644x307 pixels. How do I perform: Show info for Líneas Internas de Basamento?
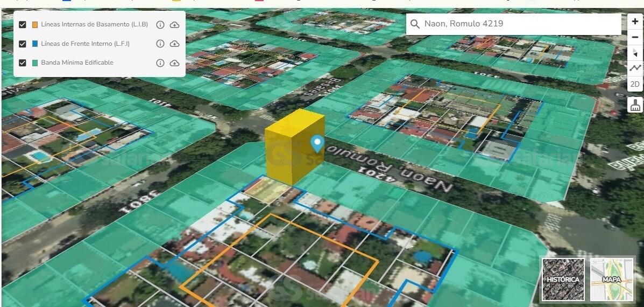(160, 25)
